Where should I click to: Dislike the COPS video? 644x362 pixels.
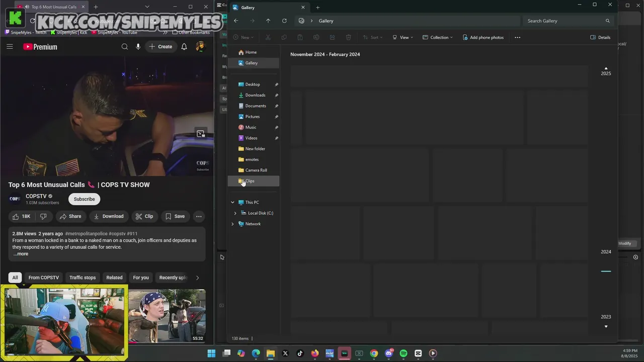(43, 216)
